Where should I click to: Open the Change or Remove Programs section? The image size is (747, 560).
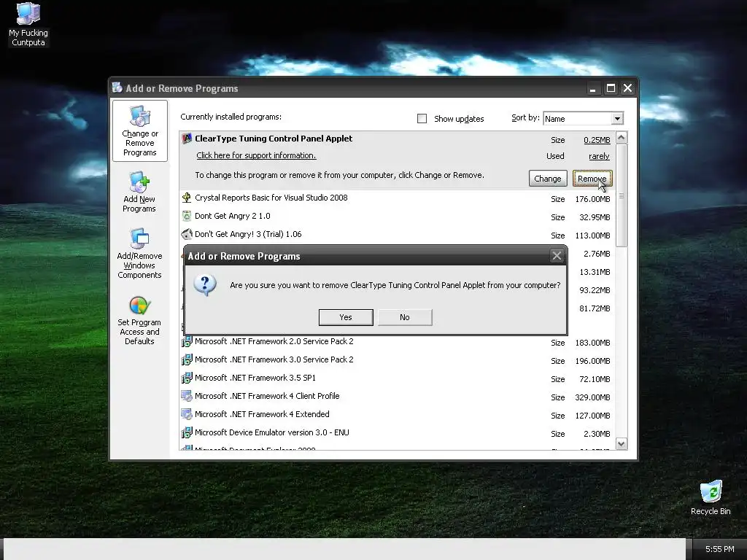point(139,131)
